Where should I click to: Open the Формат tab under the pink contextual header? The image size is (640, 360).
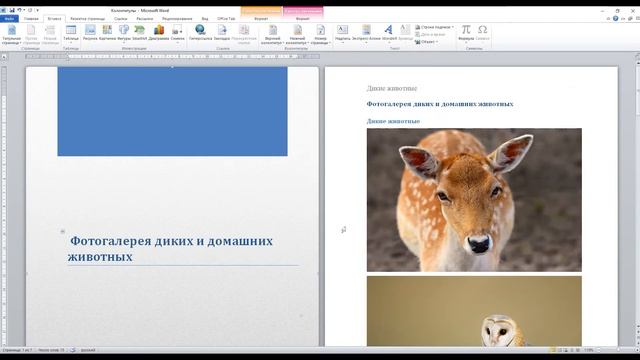[303, 19]
